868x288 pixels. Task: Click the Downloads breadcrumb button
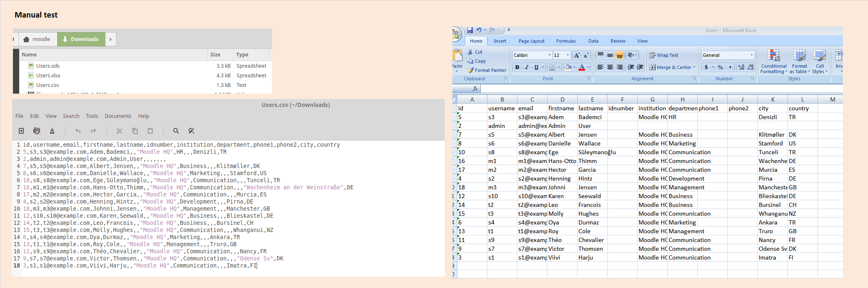81,39
